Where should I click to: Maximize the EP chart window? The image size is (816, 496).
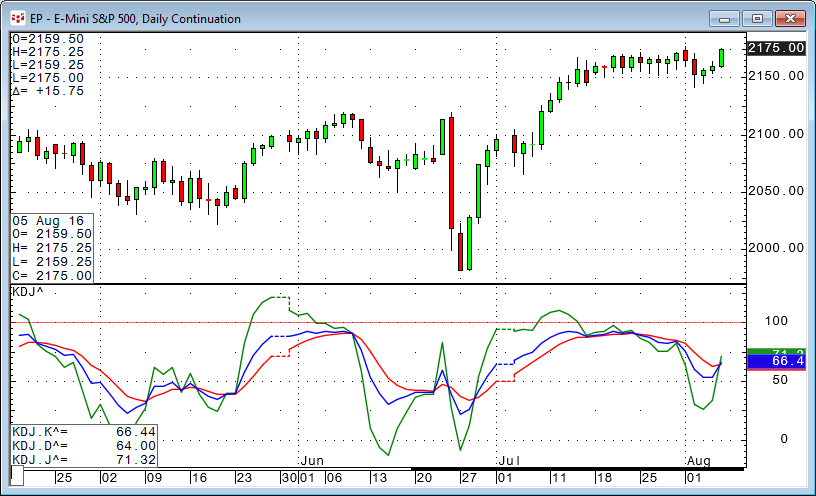tap(757, 19)
